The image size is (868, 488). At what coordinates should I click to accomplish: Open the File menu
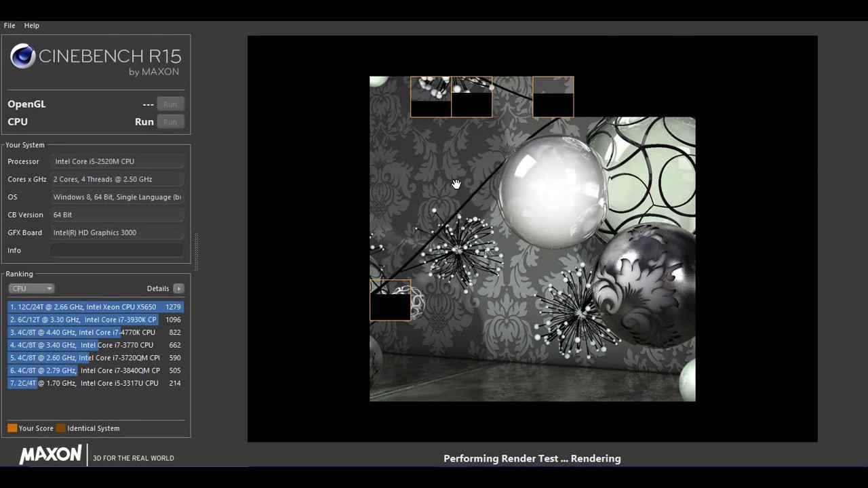(9, 25)
